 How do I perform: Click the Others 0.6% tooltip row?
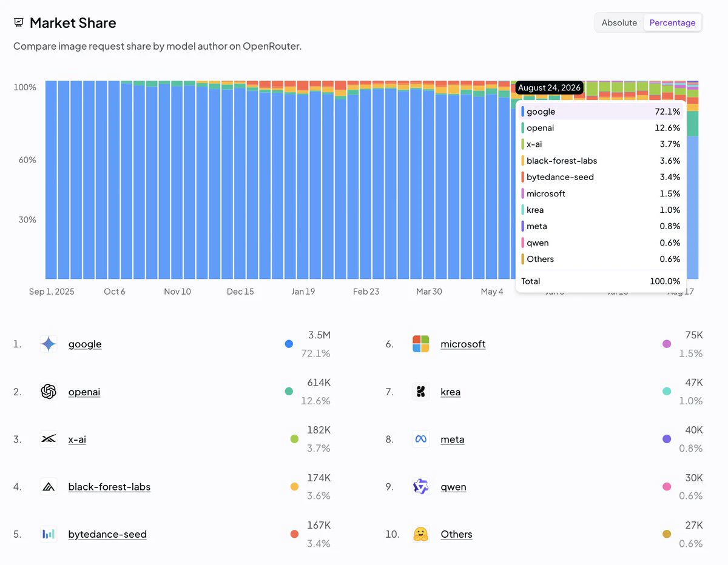pyautogui.click(x=601, y=259)
